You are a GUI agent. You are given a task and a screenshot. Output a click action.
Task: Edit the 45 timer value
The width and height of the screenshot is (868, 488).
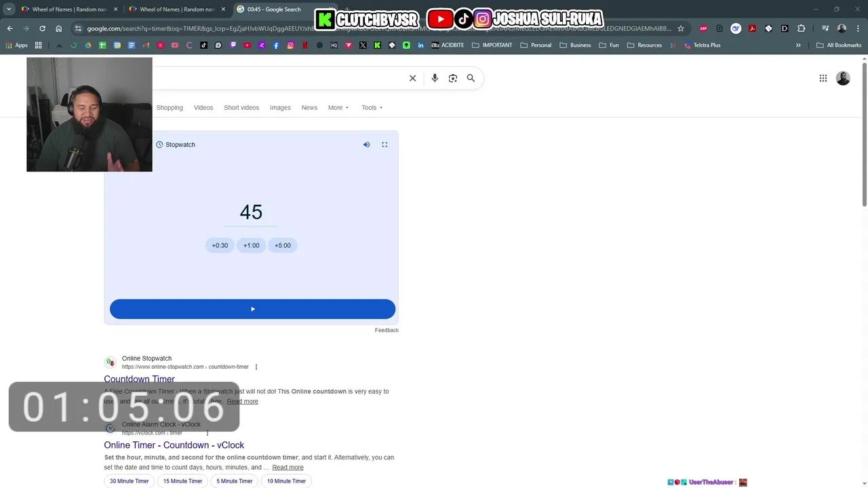coord(251,212)
